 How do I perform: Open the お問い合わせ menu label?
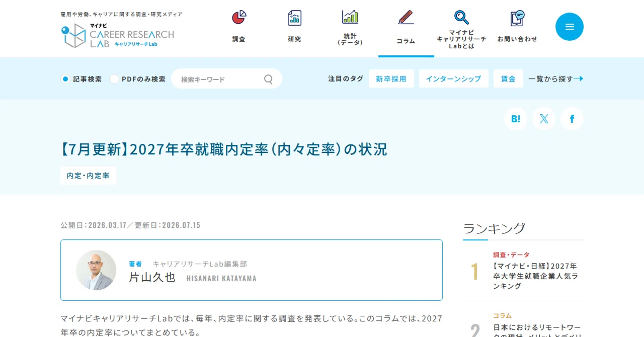click(517, 39)
